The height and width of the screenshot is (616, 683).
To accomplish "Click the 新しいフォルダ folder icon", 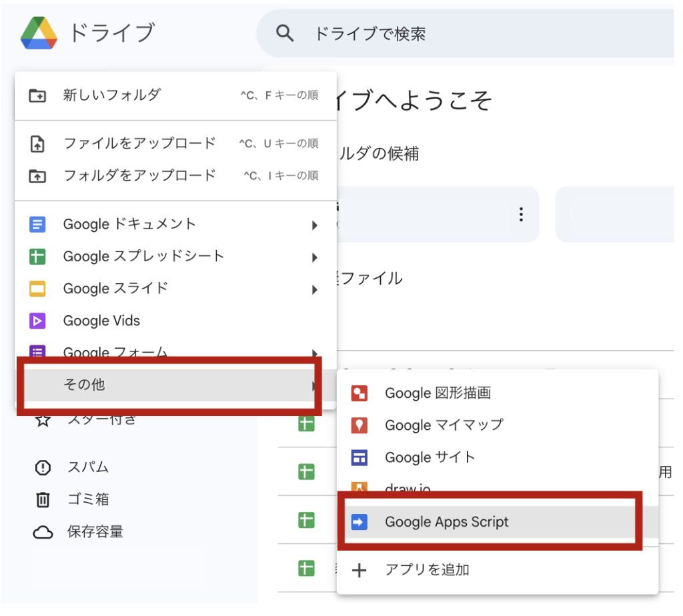I will point(37,95).
